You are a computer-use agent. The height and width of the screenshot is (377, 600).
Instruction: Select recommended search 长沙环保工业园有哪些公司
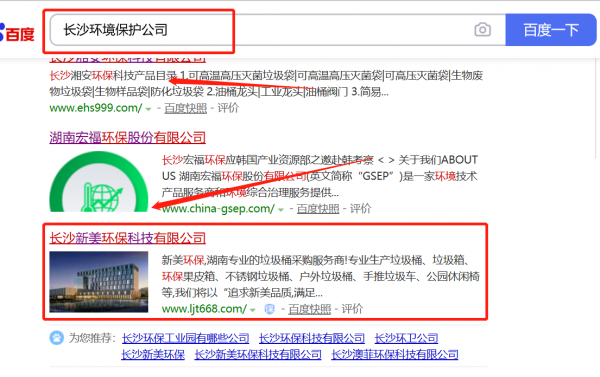pyautogui.click(x=186, y=338)
